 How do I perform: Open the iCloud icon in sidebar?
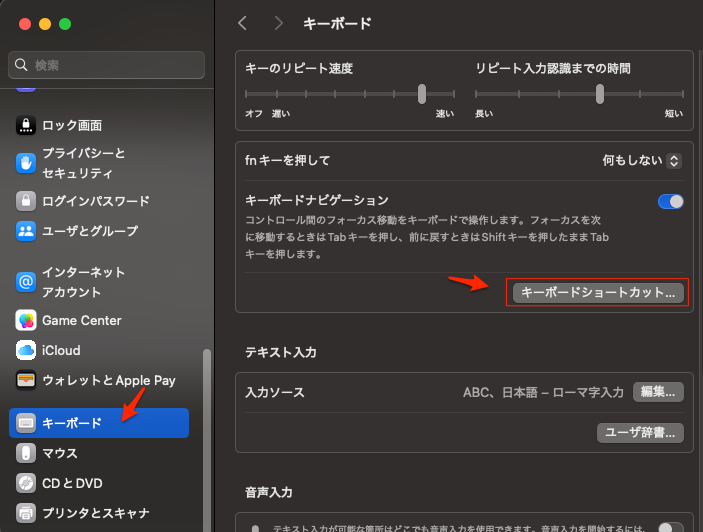point(26,351)
